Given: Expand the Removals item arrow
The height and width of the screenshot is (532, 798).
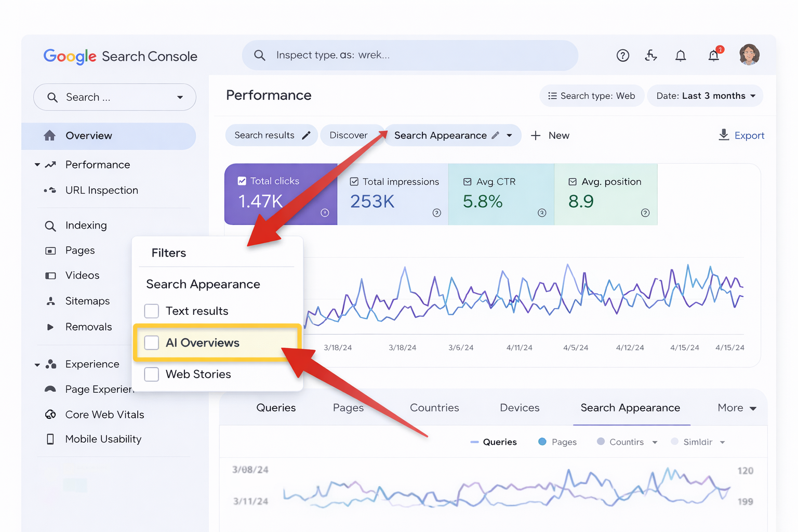Looking at the screenshot, I should coord(50,327).
